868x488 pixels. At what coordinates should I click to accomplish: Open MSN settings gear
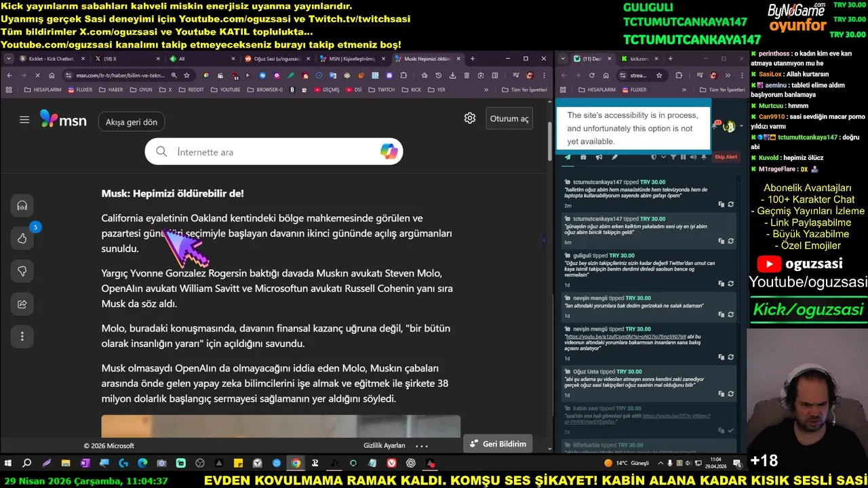coord(470,118)
